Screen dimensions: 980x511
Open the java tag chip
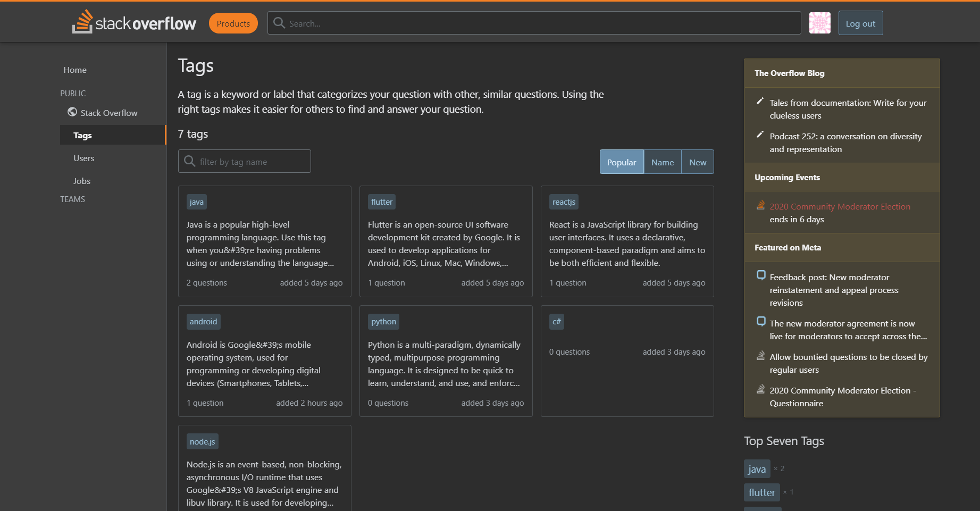(x=196, y=202)
